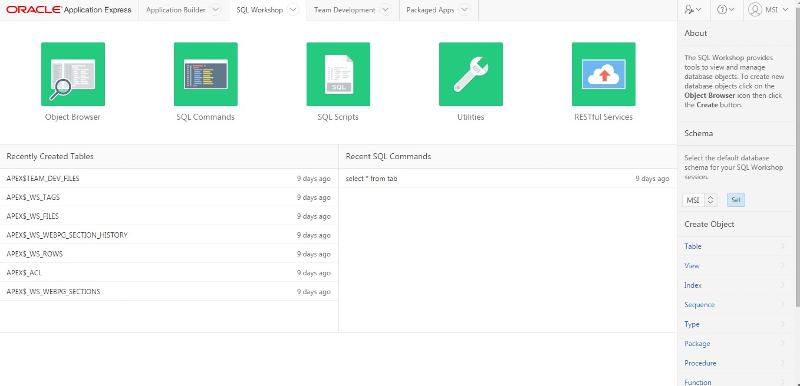
Task: Expand the Packaged Apps dropdown arrow
Action: pyautogui.click(x=464, y=10)
